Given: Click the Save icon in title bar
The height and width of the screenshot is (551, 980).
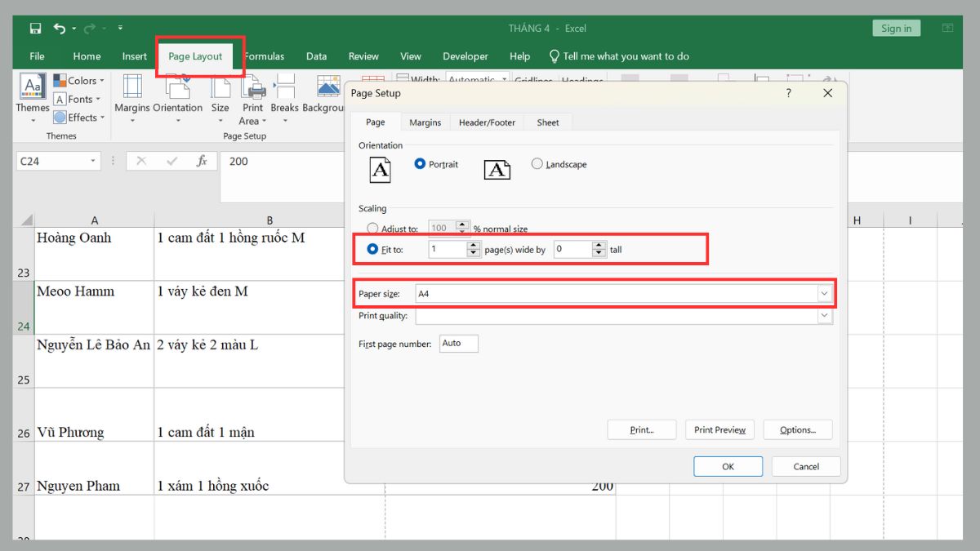Looking at the screenshot, I should click(x=35, y=29).
